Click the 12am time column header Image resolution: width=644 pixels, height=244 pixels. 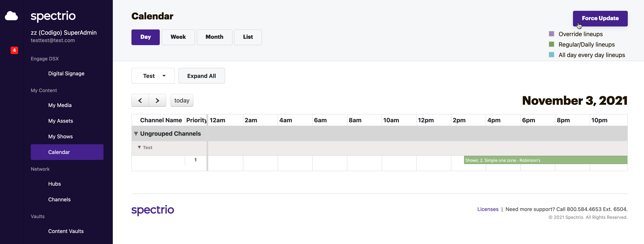tap(217, 120)
